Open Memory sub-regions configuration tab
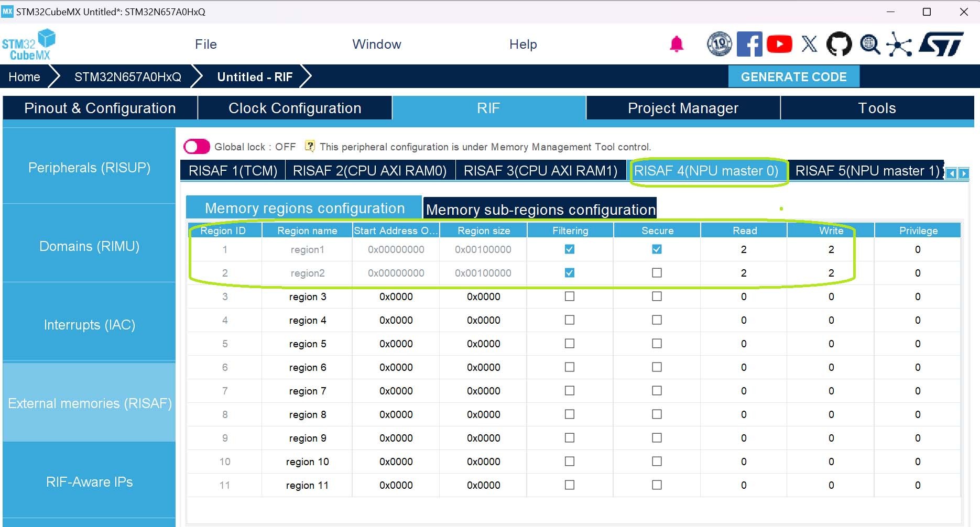Screen dimensions: 980x527 (x=540, y=209)
